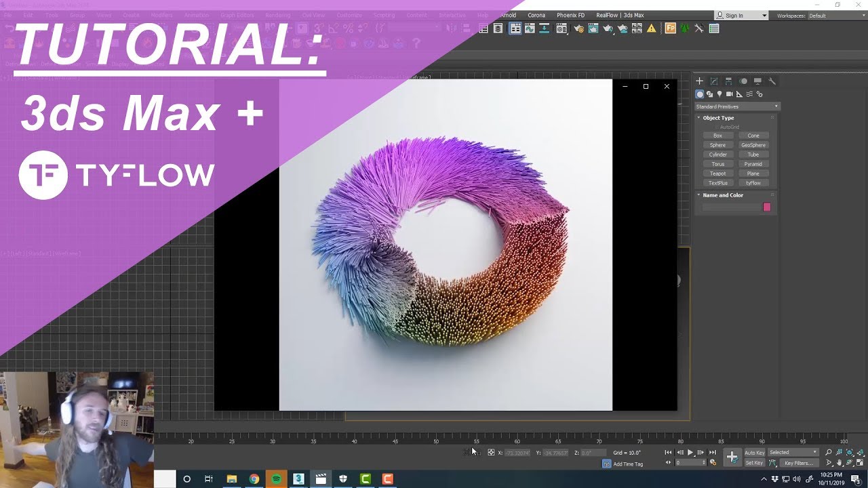Open the Curve Editor toolbar icon
Screen dimensions: 868x488
coord(530,28)
